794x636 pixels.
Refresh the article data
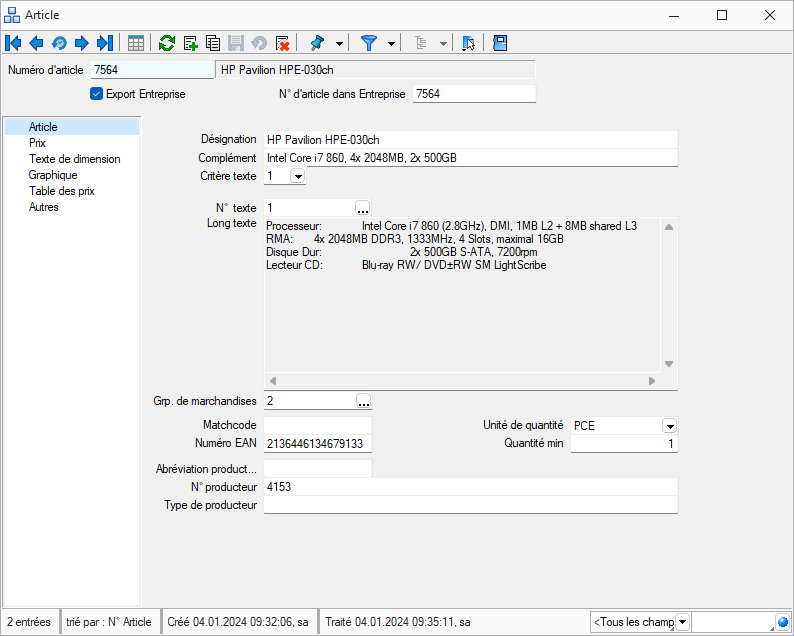167,43
